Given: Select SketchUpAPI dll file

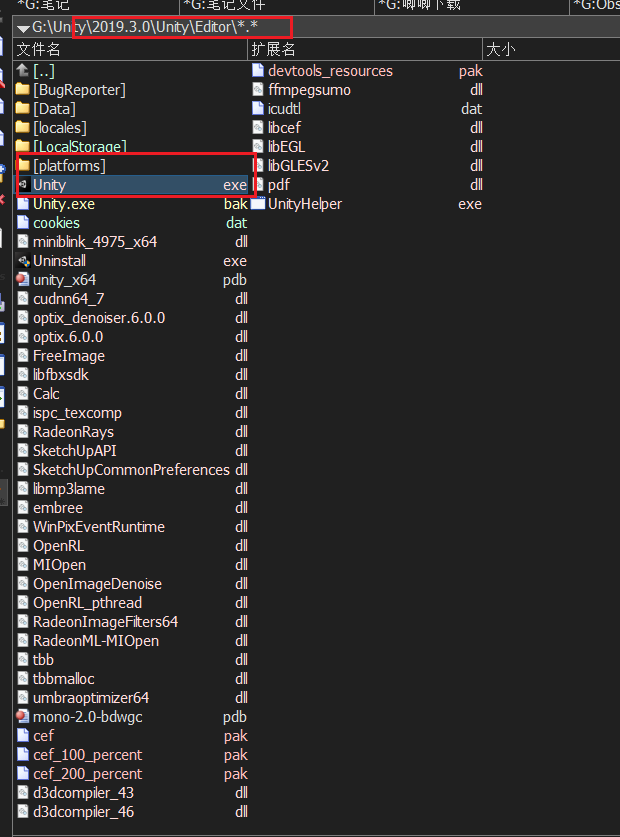Looking at the screenshot, I should pyautogui.click(x=132, y=451).
